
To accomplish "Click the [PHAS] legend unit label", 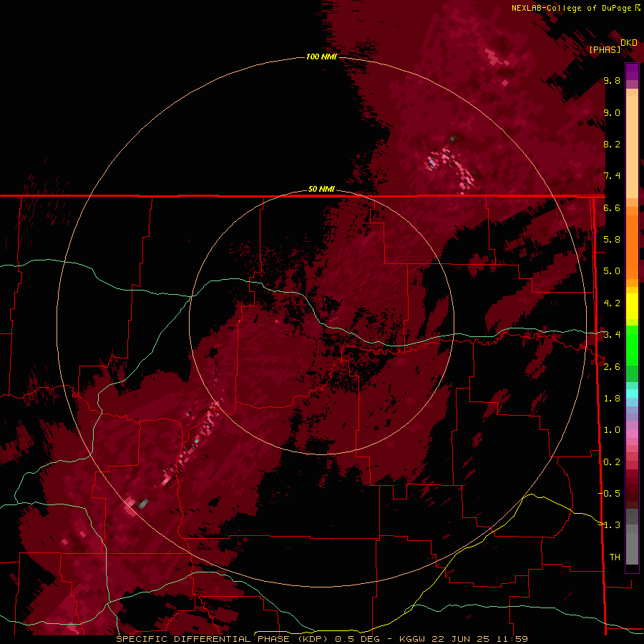I will click(x=605, y=49).
